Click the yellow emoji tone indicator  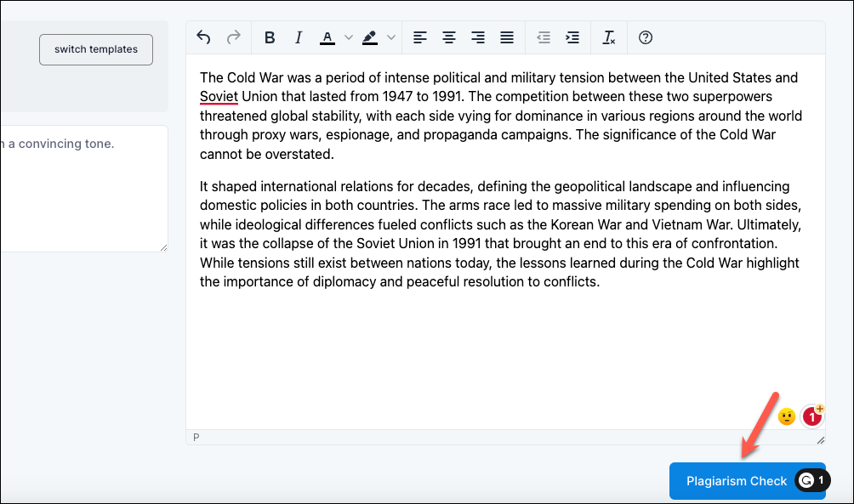(787, 417)
